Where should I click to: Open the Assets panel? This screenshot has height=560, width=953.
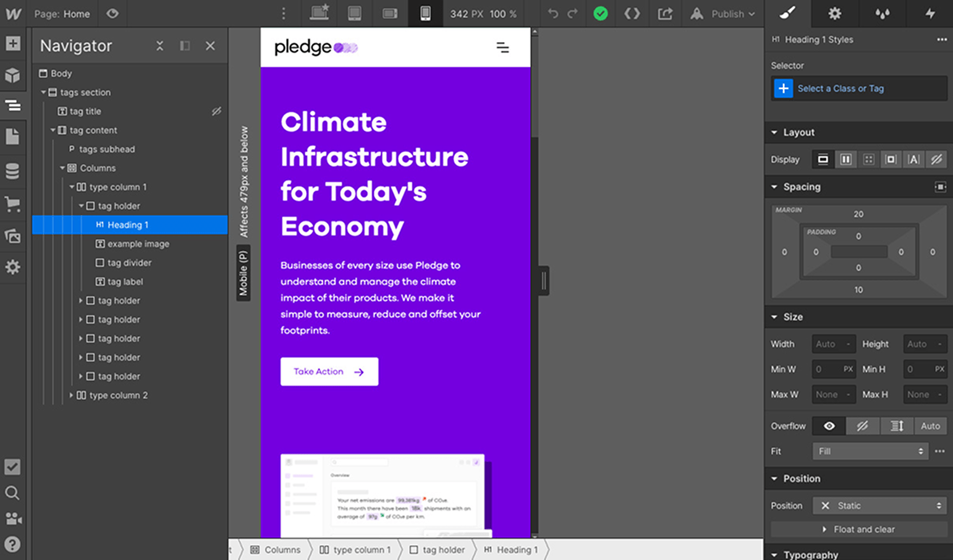point(13,235)
